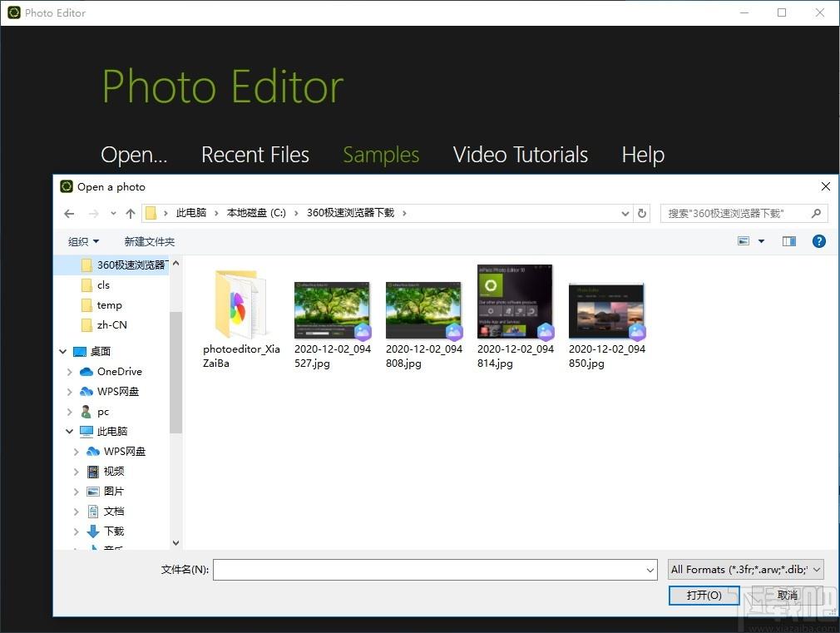Go back using the left arrow in dialog

(x=69, y=213)
